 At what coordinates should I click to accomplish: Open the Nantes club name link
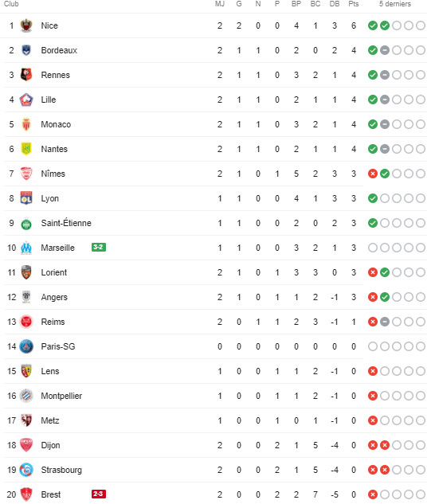pyautogui.click(x=54, y=149)
